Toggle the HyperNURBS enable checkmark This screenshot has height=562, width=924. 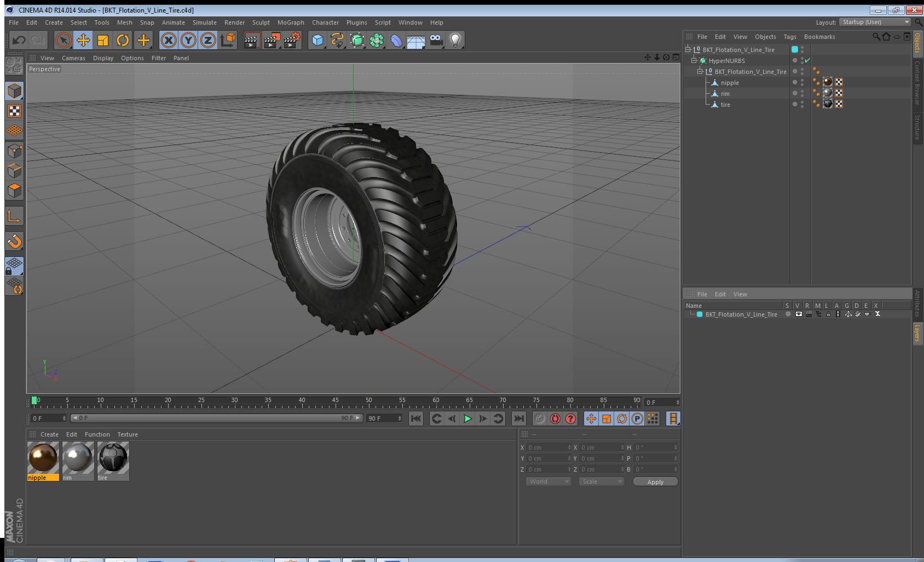[807, 60]
